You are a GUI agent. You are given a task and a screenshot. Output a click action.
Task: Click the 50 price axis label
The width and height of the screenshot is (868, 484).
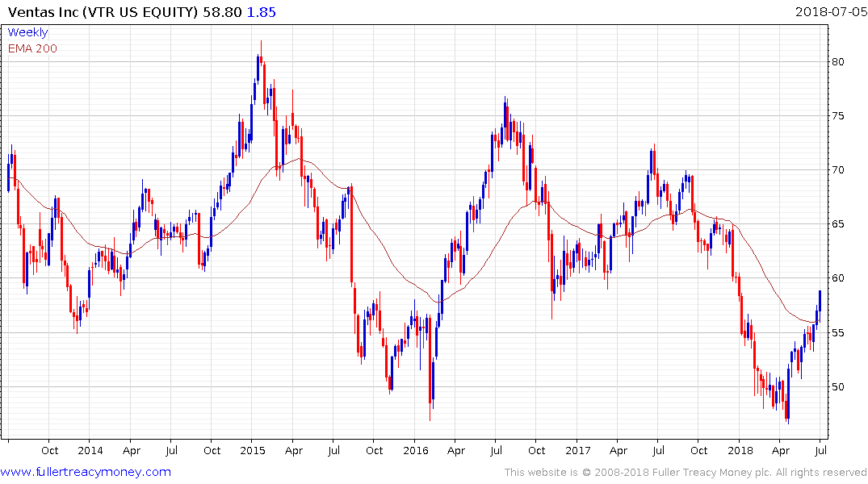click(x=837, y=387)
